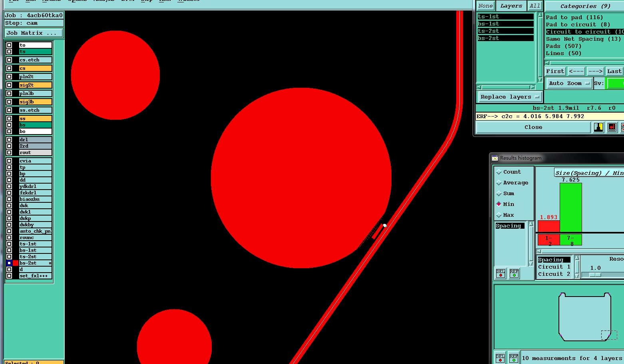This screenshot has height=364, width=624.
Task: Toggle the 'ts' layer checkbox
Action: click(x=9, y=51)
